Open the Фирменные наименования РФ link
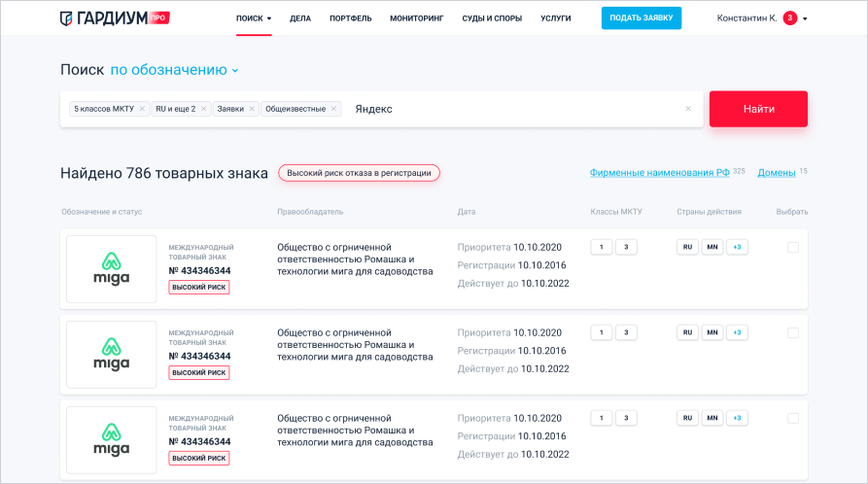Image resolution: width=868 pixels, height=484 pixels. 659,173
